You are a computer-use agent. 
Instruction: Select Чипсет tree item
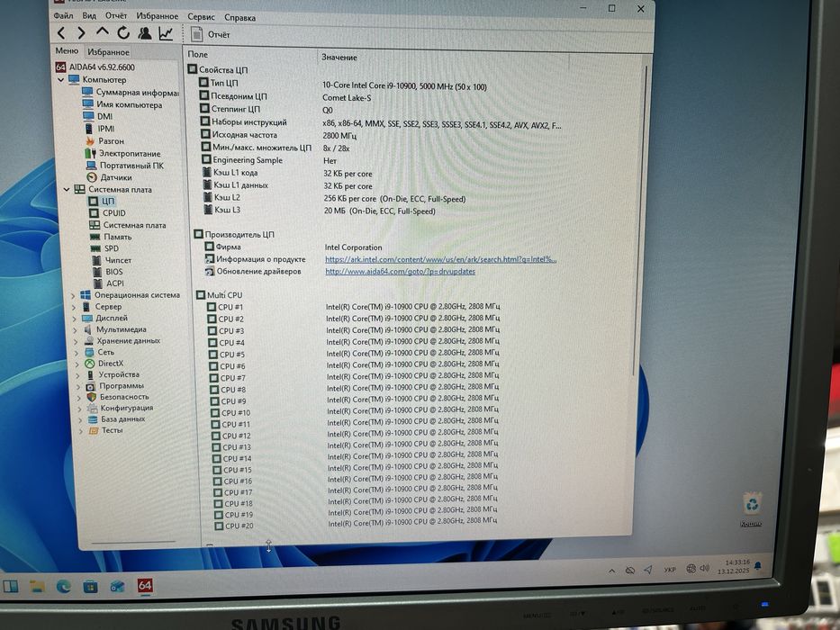[x=112, y=260]
